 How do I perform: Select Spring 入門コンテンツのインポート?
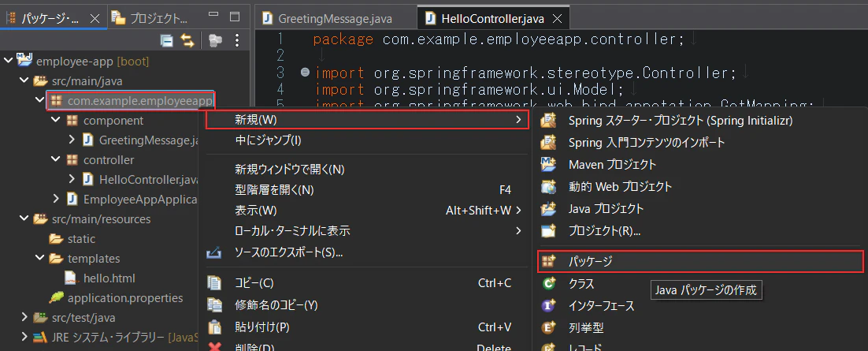coord(700,143)
